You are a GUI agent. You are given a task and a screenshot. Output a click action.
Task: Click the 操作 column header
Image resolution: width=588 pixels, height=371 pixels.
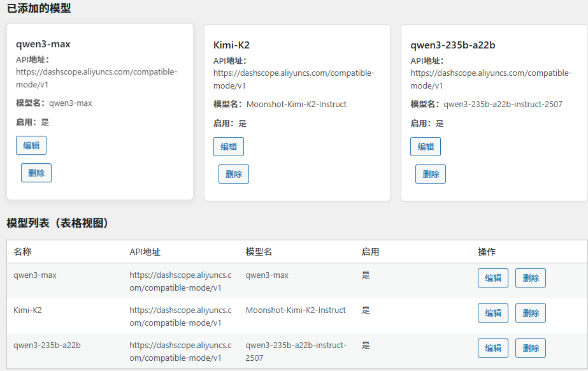click(x=487, y=252)
